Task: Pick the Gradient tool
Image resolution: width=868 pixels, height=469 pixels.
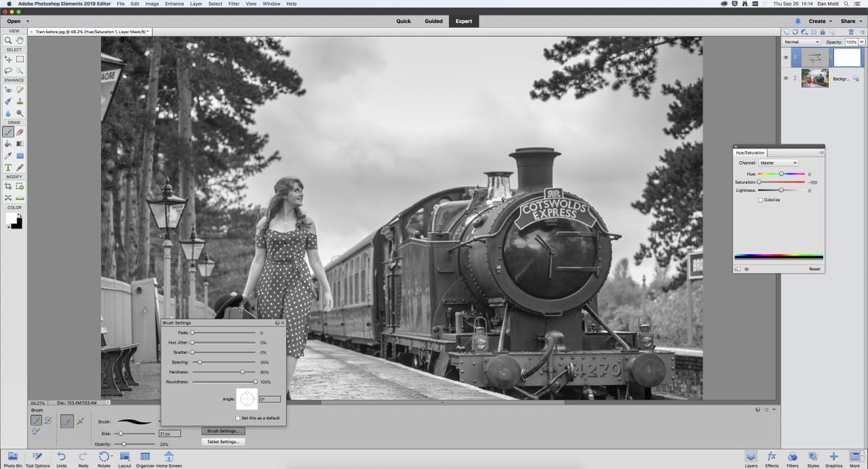Action: 19,144
